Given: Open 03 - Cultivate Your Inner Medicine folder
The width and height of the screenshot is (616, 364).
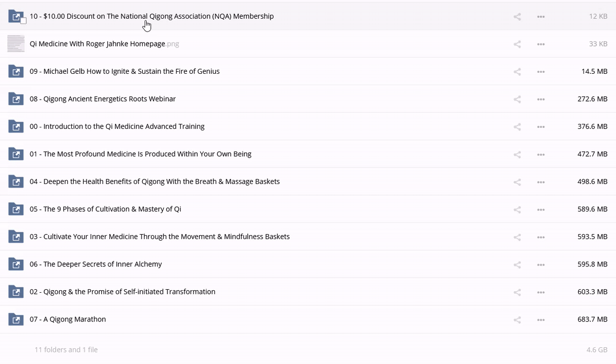Looking at the screenshot, I should point(159,237).
